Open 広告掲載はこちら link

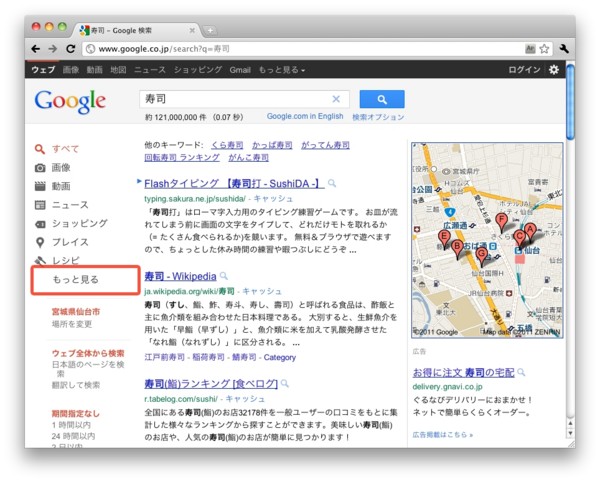click(443, 435)
